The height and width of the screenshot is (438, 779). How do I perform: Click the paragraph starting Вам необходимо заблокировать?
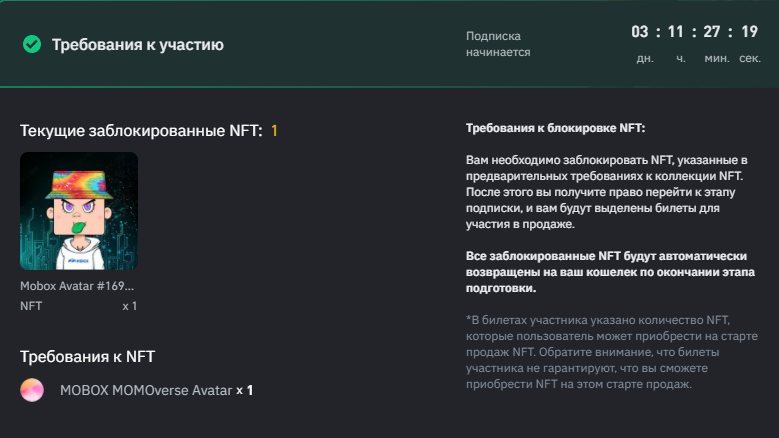click(x=607, y=192)
